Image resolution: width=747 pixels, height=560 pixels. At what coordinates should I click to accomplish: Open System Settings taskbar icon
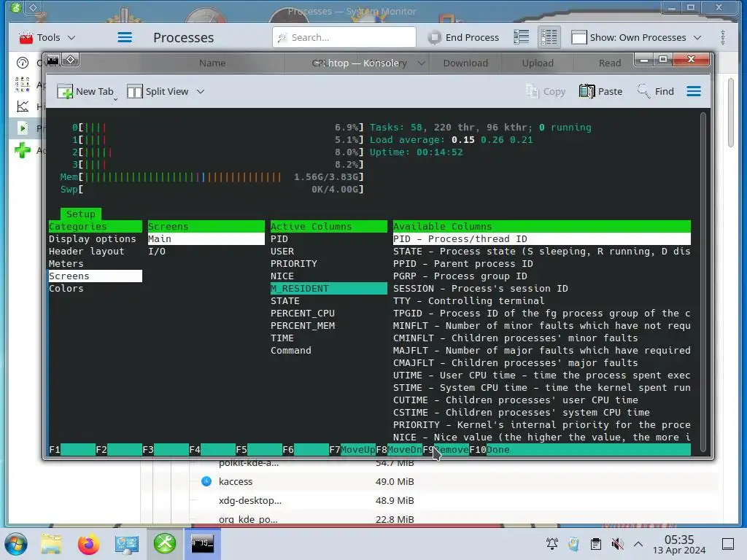pos(127,544)
